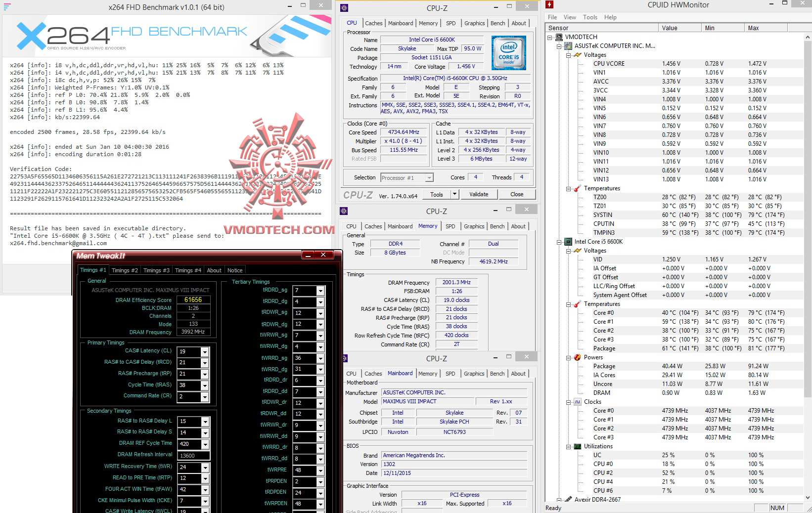Click the Intel Core i5 6600K chip icon
This screenshot has height=513, width=812.
tap(568, 242)
